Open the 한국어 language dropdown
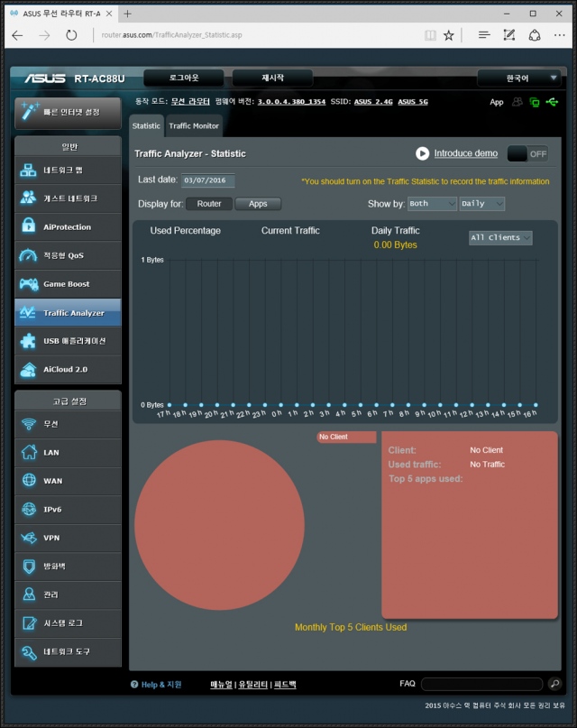 pyautogui.click(x=518, y=78)
